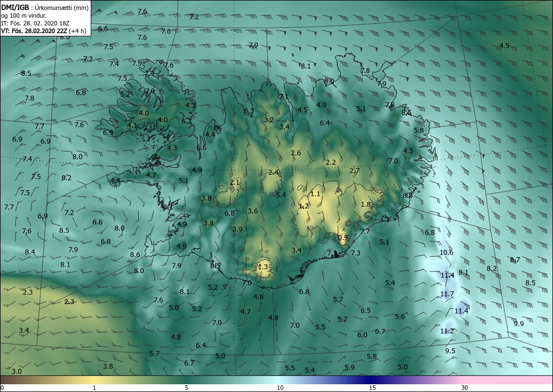Viewport: 553px width, 392px height.
Task: Click the map value '3.9'
Action: pos(237,229)
